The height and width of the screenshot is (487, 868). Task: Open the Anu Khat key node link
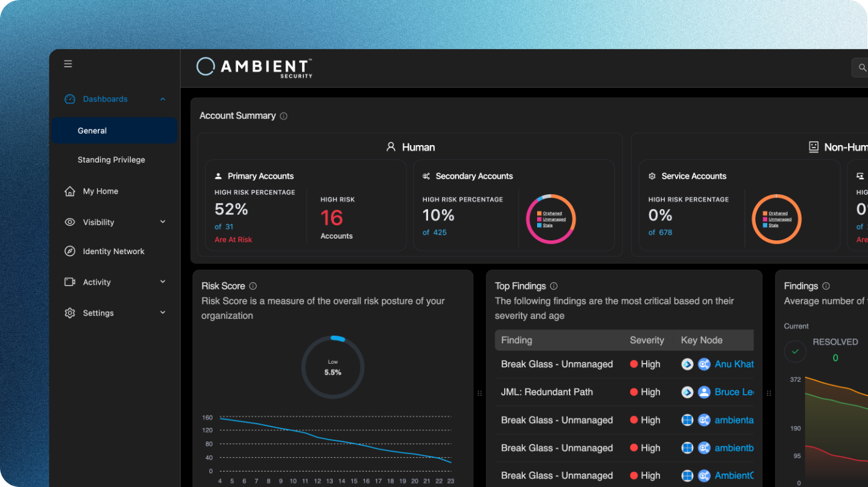coord(734,364)
